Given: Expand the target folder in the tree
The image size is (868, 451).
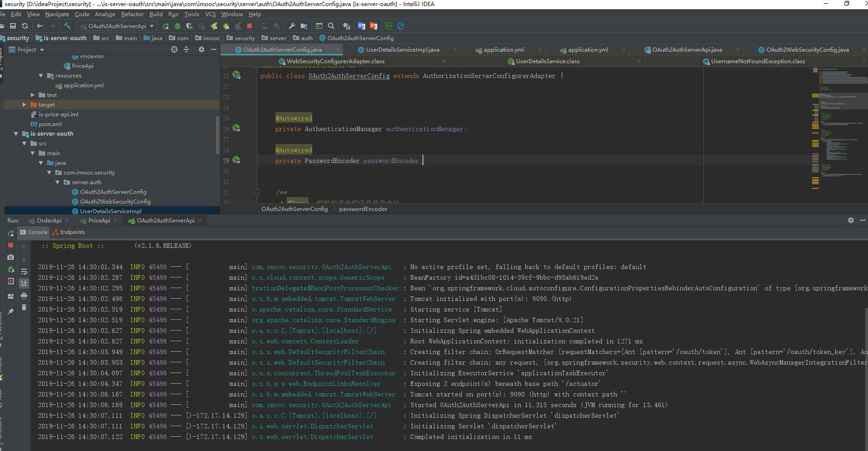Looking at the screenshot, I should coord(24,105).
